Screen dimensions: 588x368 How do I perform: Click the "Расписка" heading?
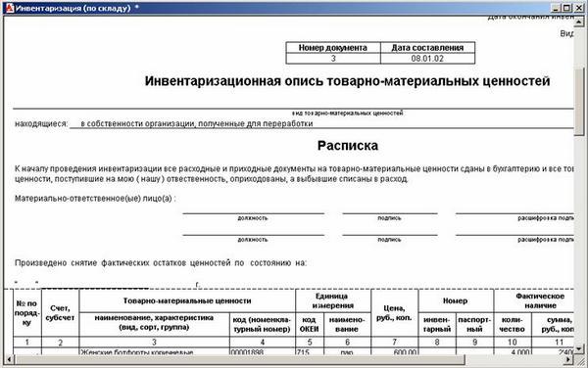pyautogui.click(x=348, y=145)
